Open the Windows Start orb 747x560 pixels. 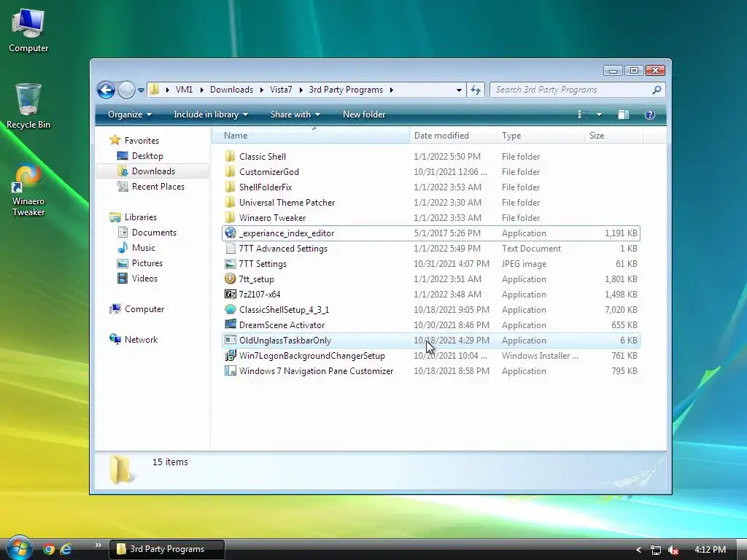click(x=19, y=548)
